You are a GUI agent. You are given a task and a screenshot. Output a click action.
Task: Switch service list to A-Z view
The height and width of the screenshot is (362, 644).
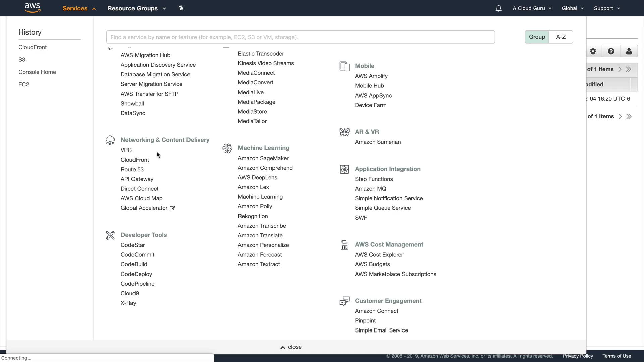(561, 37)
